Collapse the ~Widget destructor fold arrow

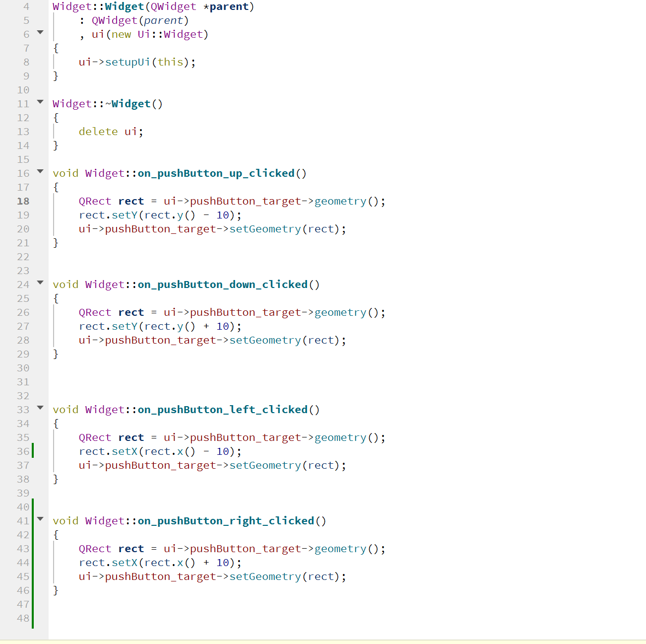pyautogui.click(x=40, y=102)
